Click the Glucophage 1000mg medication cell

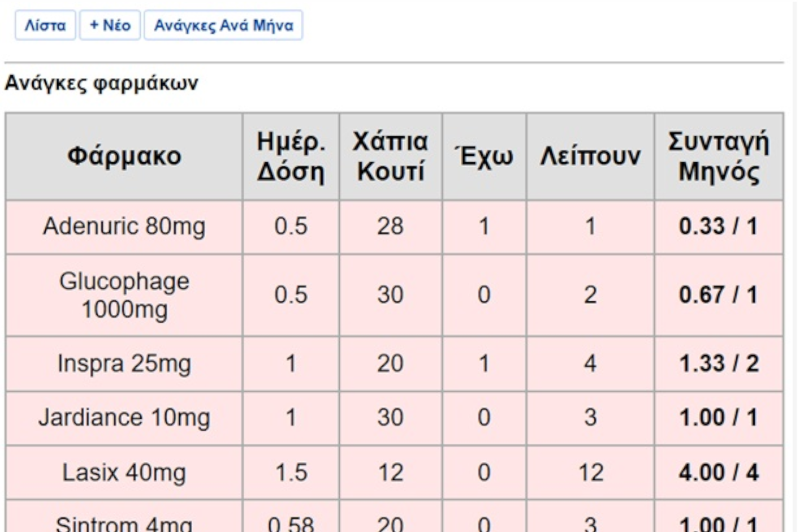124,295
